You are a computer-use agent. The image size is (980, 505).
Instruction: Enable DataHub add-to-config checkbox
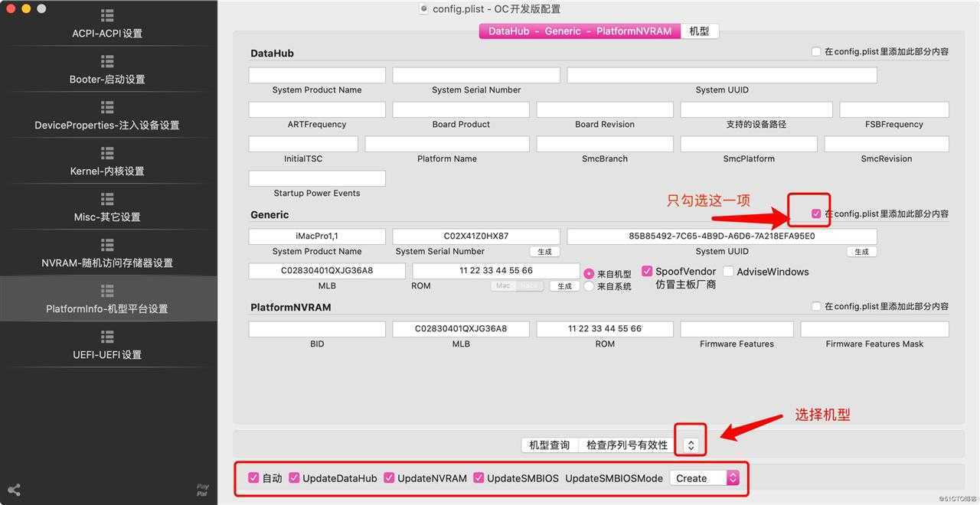816,51
